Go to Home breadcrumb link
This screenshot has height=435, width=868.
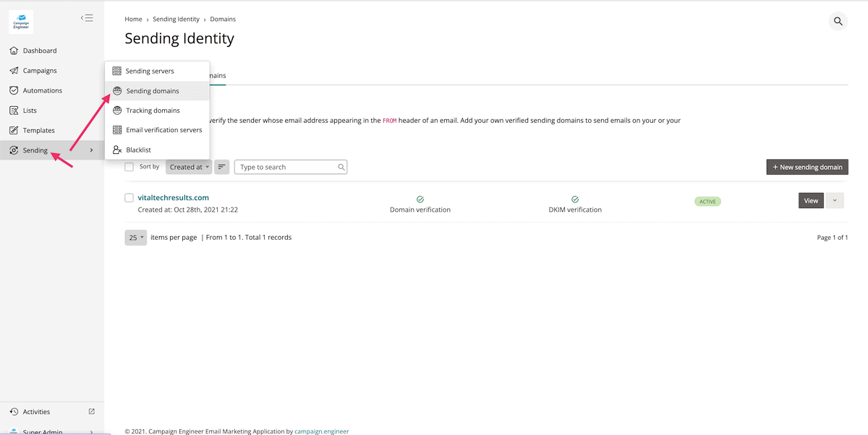click(133, 19)
